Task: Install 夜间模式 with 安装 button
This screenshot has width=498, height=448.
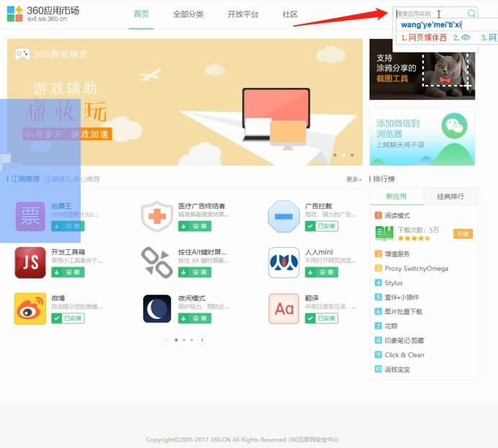Action: (x=195, y=318)
